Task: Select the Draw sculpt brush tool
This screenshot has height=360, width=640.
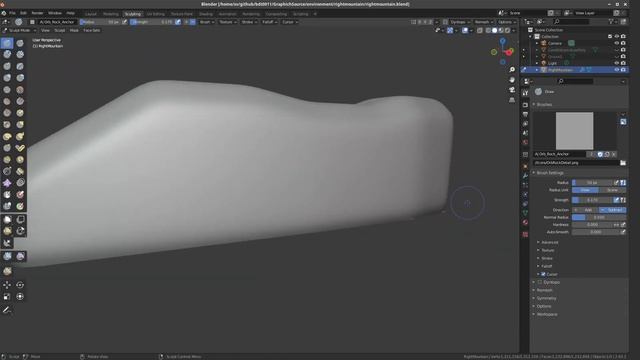Action: point(7,43)
